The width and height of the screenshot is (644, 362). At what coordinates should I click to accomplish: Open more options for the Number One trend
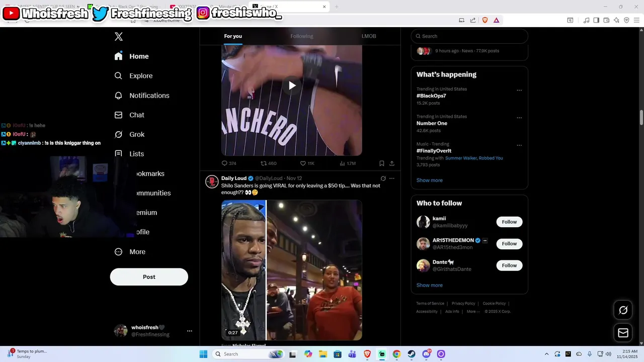tap(519, 118)
